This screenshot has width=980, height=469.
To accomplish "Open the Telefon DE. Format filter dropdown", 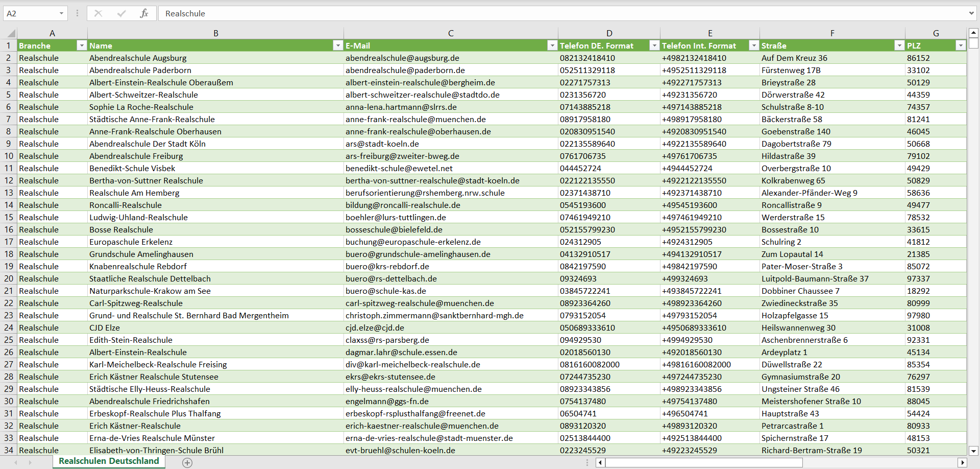I will coord(654,45).
